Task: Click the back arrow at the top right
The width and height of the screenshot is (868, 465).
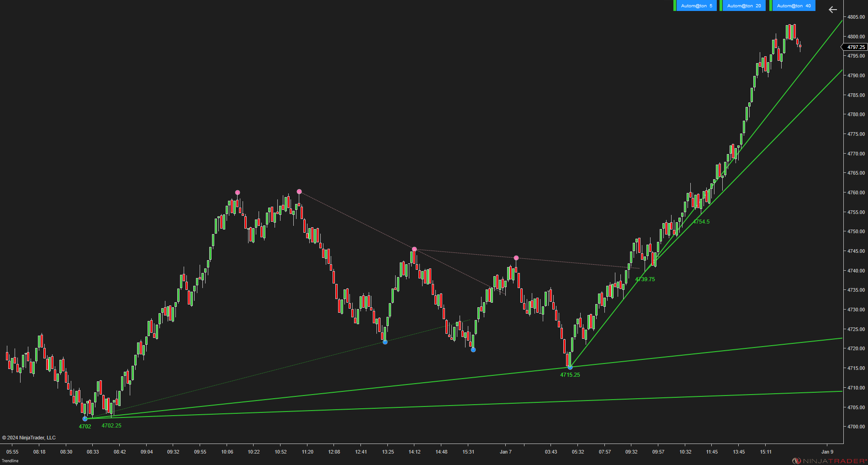Action: 832,10
